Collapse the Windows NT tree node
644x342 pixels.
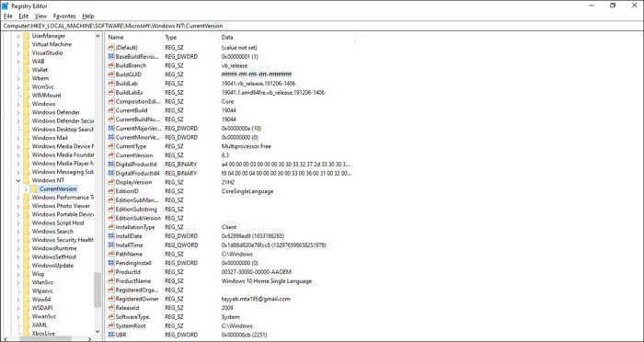(x=18, y=180)
